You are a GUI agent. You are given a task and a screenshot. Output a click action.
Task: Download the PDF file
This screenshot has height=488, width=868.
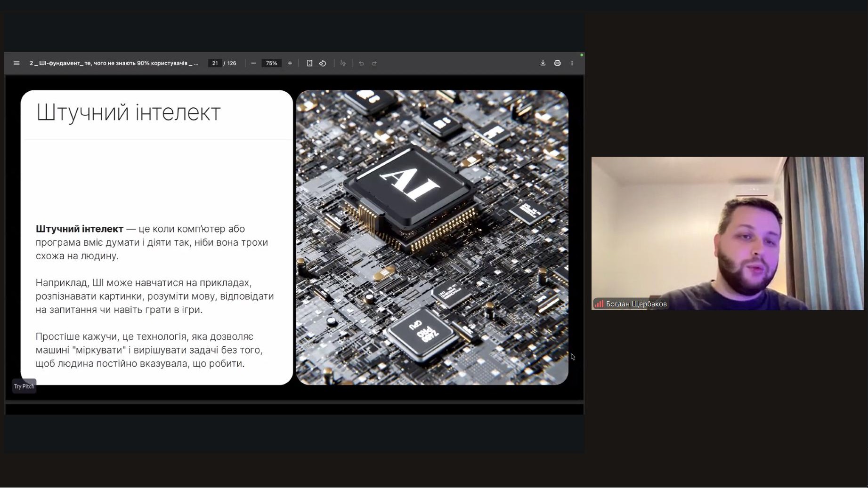pos(543,63)
